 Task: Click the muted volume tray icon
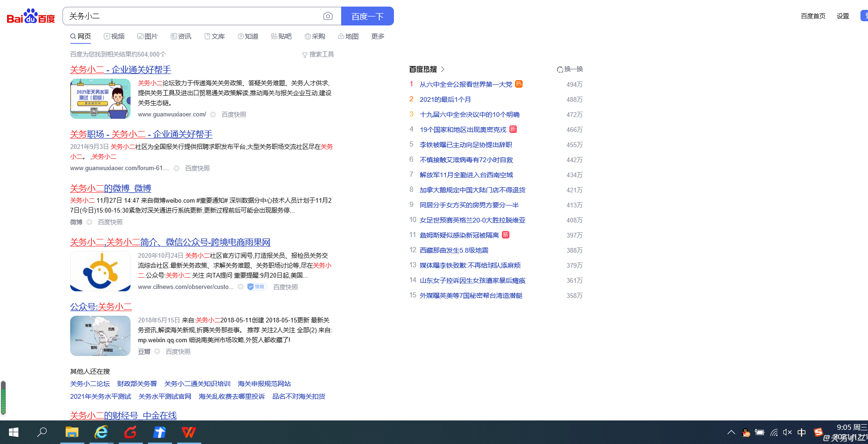tap(787, 432)
